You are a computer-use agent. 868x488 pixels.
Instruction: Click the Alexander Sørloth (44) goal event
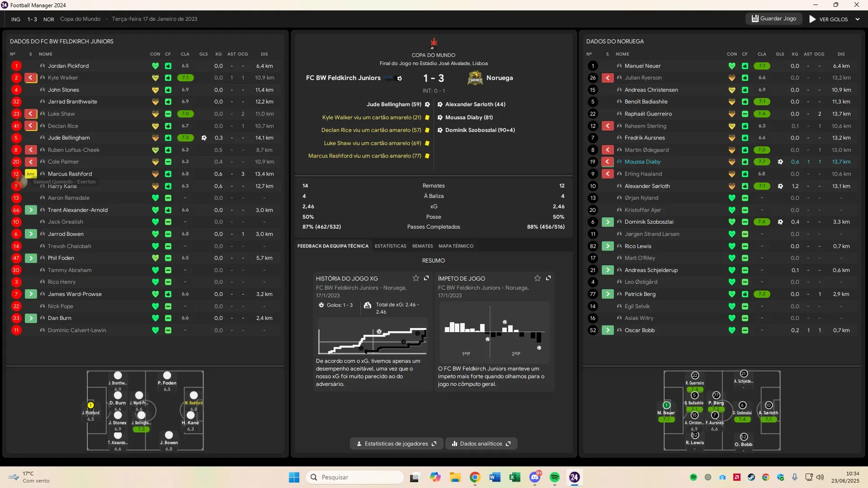tap(475, 104)
